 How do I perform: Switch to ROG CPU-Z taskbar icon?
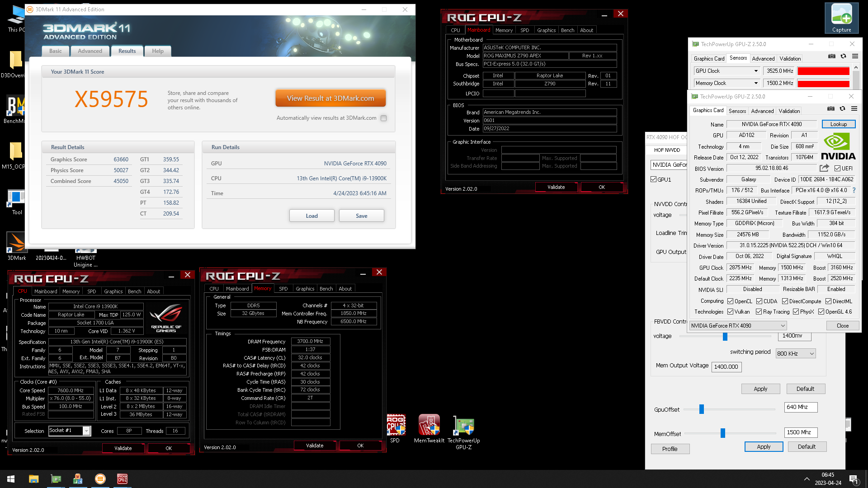(x=122, y=479)
